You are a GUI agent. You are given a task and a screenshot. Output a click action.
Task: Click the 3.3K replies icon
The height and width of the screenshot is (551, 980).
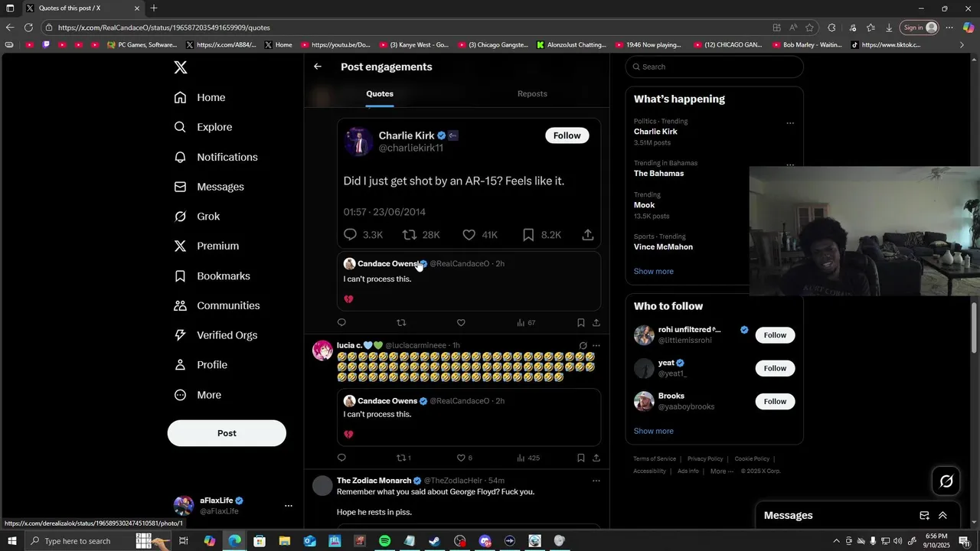351,235
